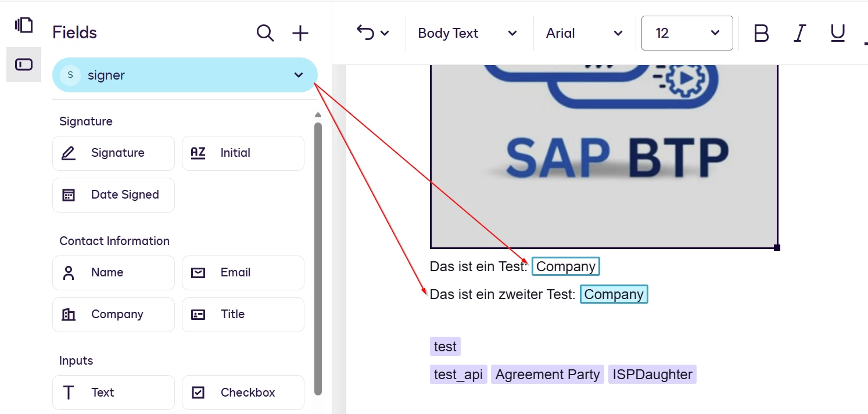868x414 pixels.
Task: Click the fields panel scrollbar thumb
Action: pyautogui.click(x=318, y=258)
